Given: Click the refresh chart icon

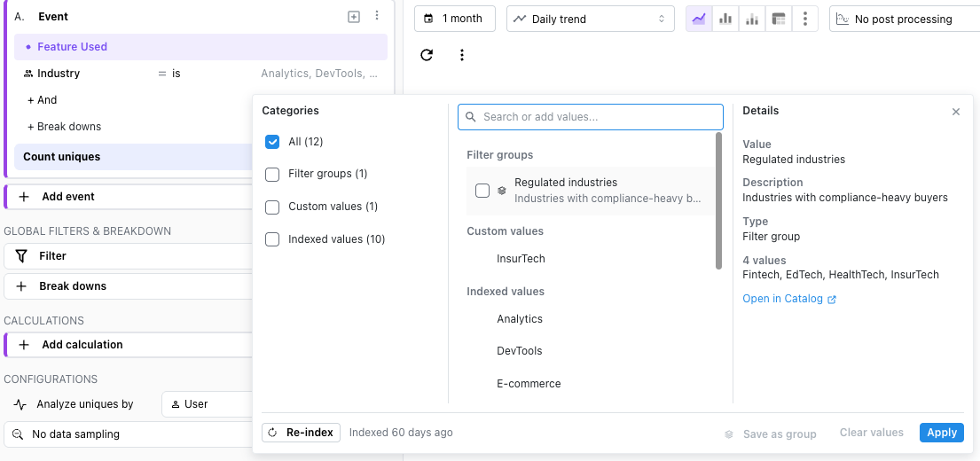Looking at the screenshot, I should click(x=427, y=55).
